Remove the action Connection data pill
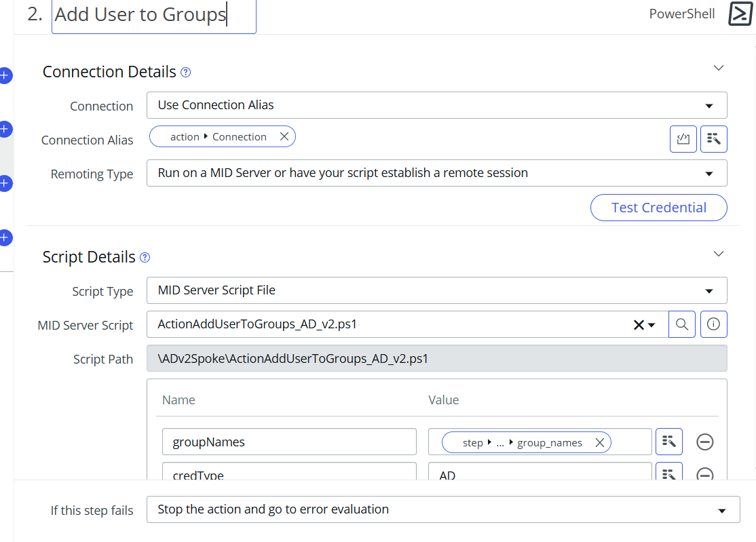756x542 pixels. (x=284, y=136)
